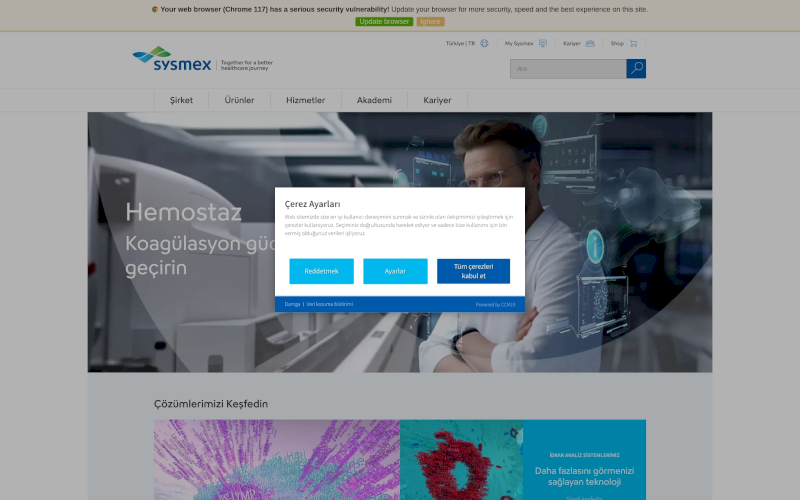Dismiss the browser warning with Ignore
This screenshot has height=500, width=800.
430,21
